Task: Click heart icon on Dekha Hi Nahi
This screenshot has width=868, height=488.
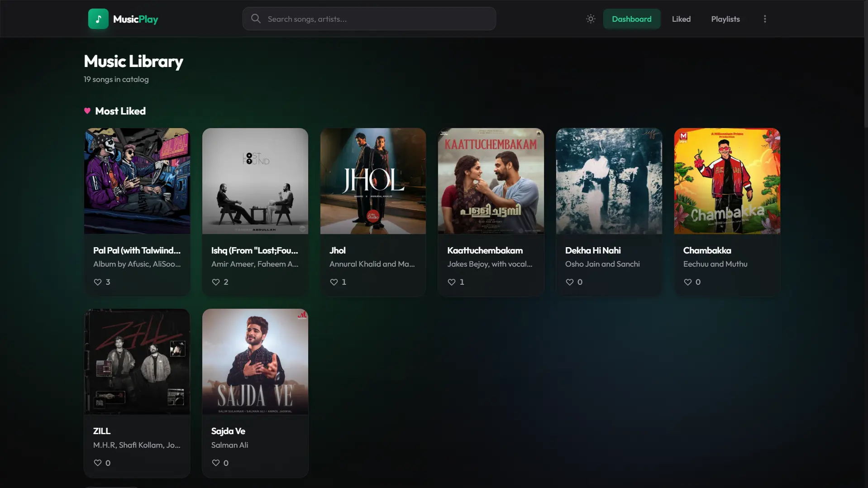Action: [x=569, y=282]
